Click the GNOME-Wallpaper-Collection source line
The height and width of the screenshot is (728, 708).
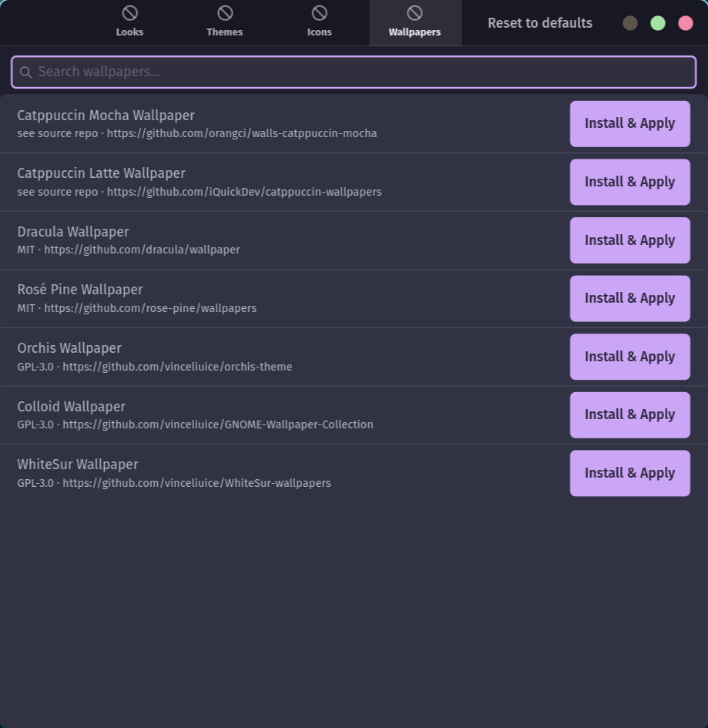coord(195,424)
